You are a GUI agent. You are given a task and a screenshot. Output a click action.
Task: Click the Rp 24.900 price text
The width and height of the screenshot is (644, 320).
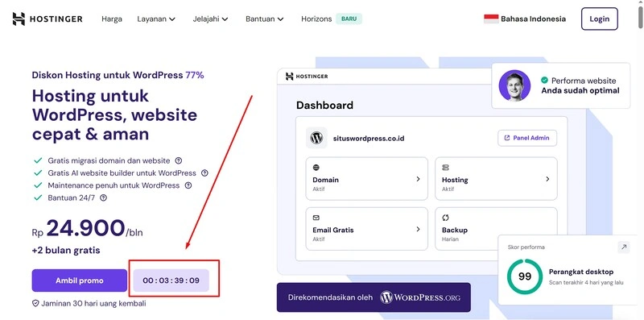point(88,228)
